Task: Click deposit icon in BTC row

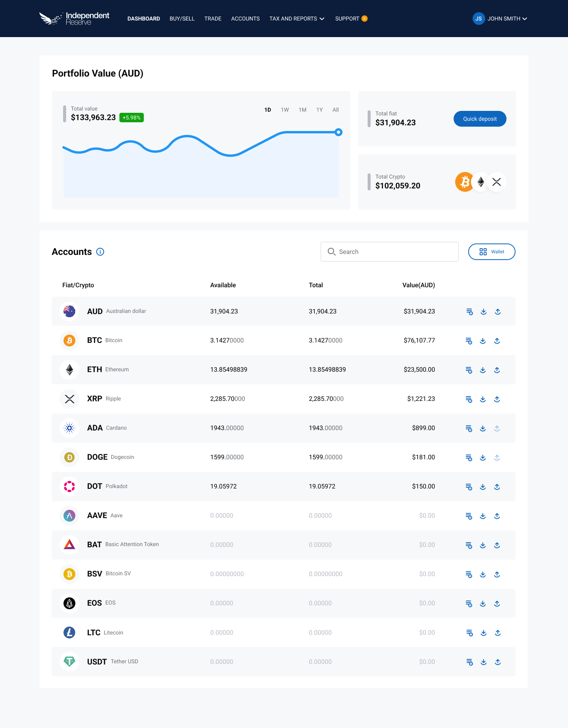Action: pos(483,341)
